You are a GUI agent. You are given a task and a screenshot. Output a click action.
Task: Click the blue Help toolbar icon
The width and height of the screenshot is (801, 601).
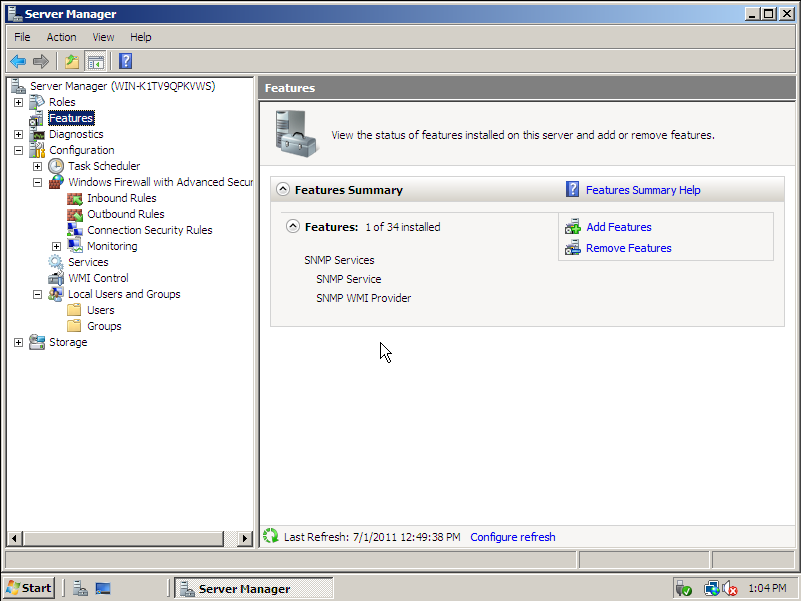[x=126, y=62]
